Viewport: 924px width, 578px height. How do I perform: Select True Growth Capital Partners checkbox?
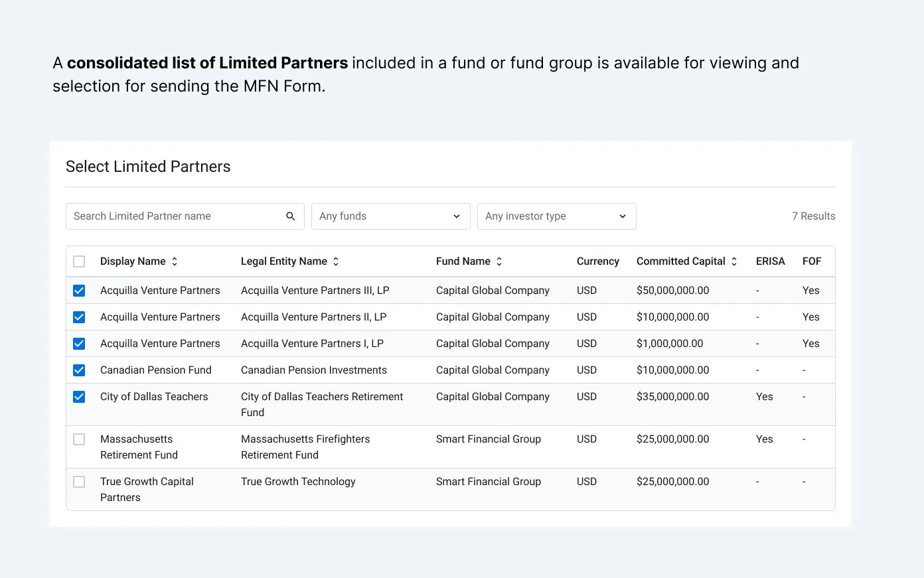(79, 482)
